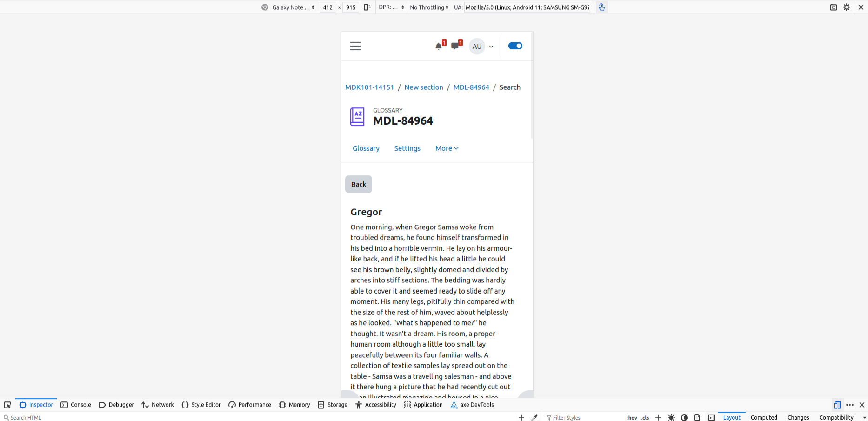This screenshot has width=868, height=421.
Task: Click the user agent input field
Action: (x=527, y=7)
